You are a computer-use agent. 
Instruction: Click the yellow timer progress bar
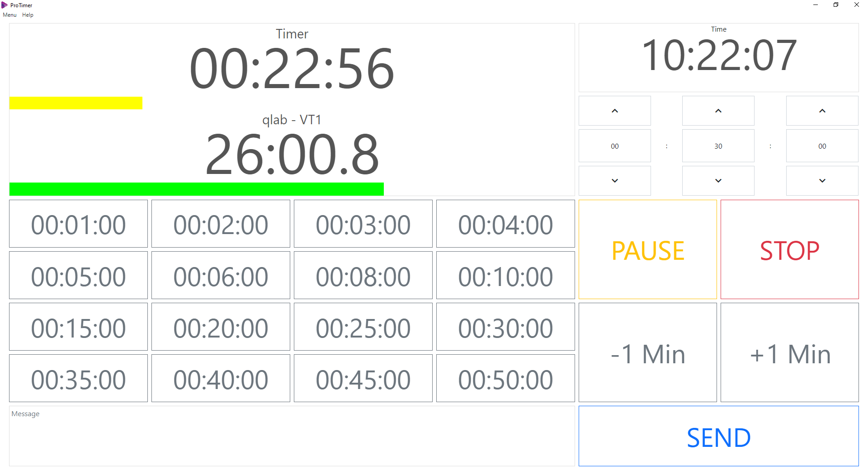click(x=76, y=103)
